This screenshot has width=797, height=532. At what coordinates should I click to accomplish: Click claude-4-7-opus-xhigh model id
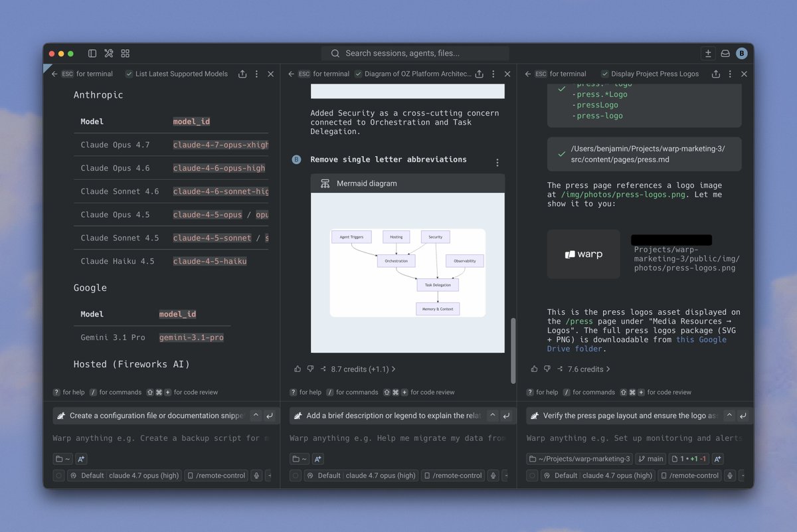[x=221, y=145]
